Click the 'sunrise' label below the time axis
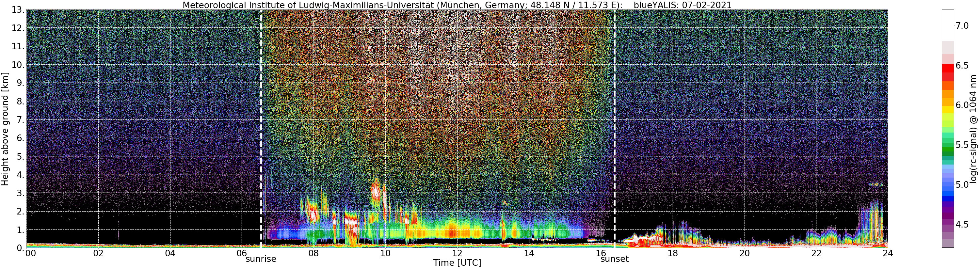This screenshot has width=980, height=269. (x=261, y=259)
